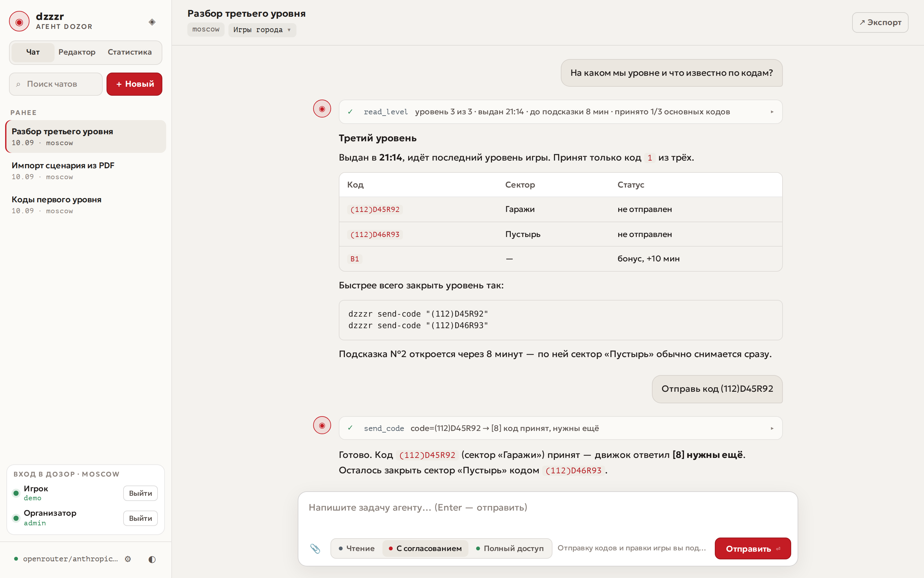
Task: Click bonus code B1 in table
Action: 355,259
